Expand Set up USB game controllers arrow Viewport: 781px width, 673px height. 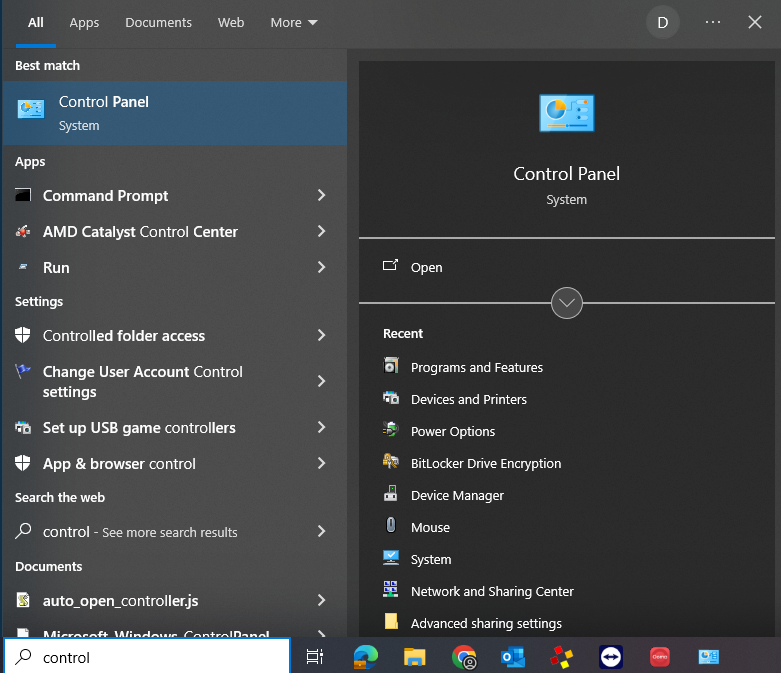pos(321,427)
